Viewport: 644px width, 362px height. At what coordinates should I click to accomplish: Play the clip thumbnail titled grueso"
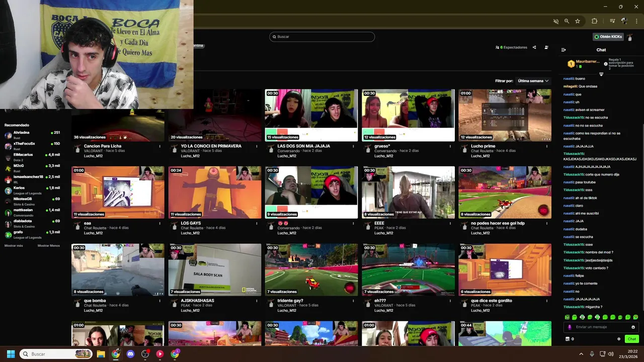(x=408, y=115)
